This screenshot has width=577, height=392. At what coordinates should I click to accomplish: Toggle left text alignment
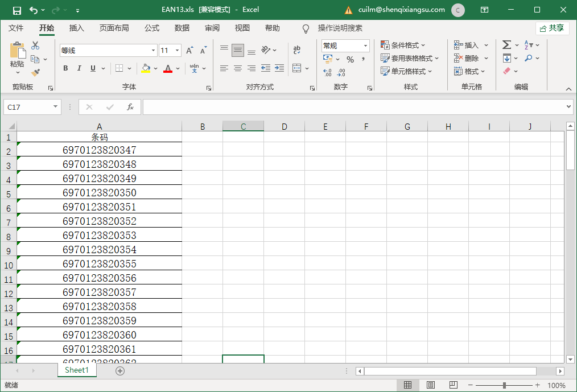click(224, 68)
